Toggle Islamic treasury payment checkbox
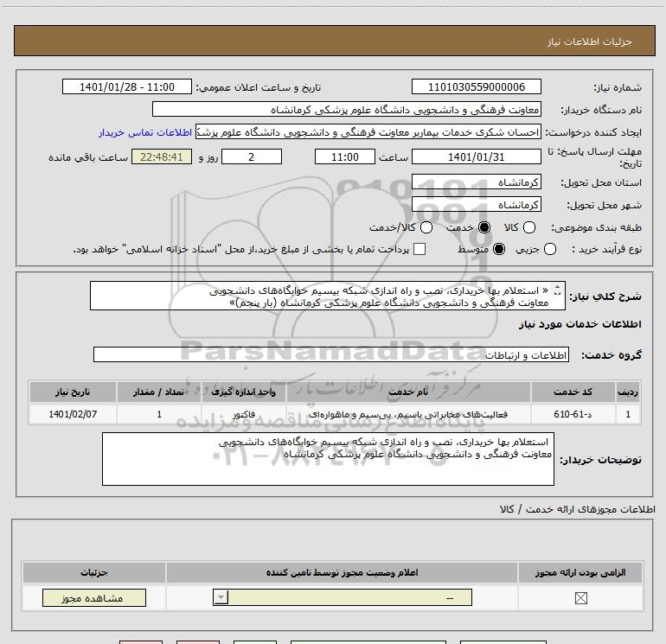The width and height of the screenshot is (666, 644). pos(419,249)
